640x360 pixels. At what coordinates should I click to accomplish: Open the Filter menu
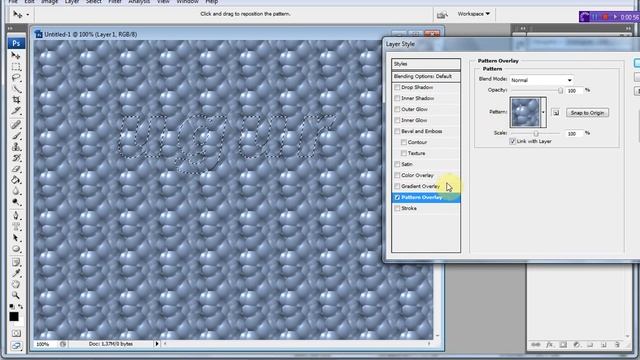[x=115, y=2]
